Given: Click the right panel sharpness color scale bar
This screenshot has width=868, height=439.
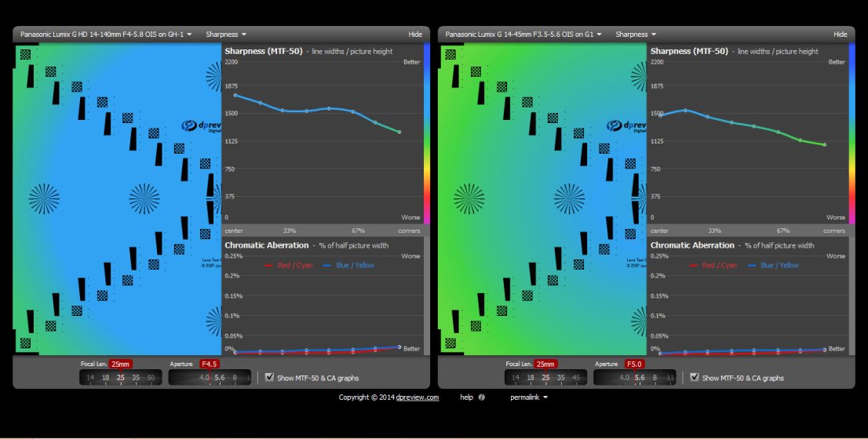Looking at the screenshot, I should coord(852,133).
